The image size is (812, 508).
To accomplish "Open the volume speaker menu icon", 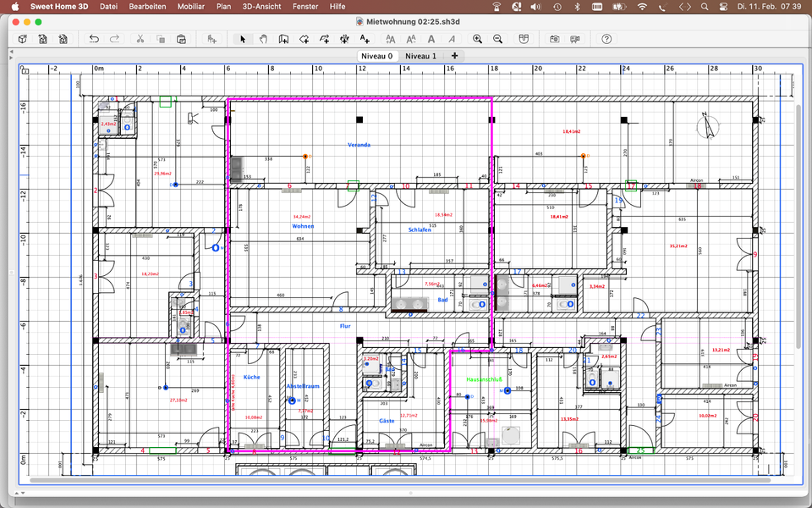I will click(536, 7).
